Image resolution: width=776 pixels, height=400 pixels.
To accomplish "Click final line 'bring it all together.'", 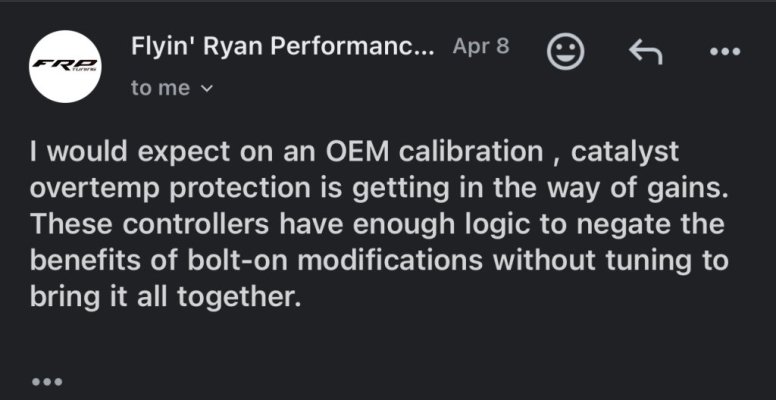I will [165, 297].
